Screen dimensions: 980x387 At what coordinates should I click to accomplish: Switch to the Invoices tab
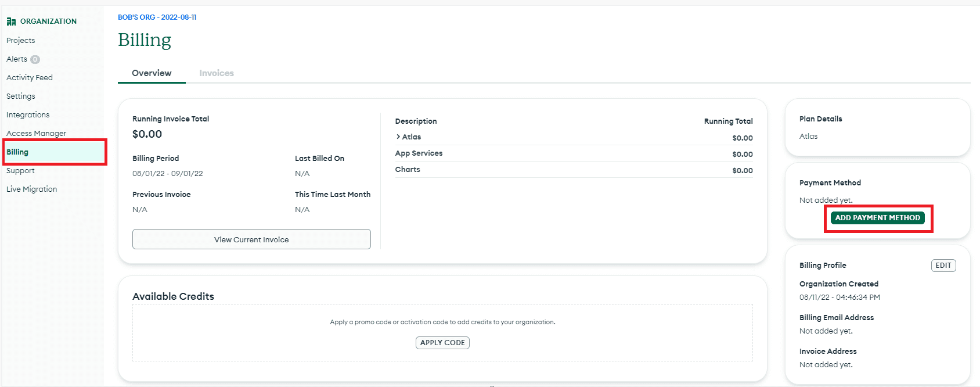tap(216, 73)
